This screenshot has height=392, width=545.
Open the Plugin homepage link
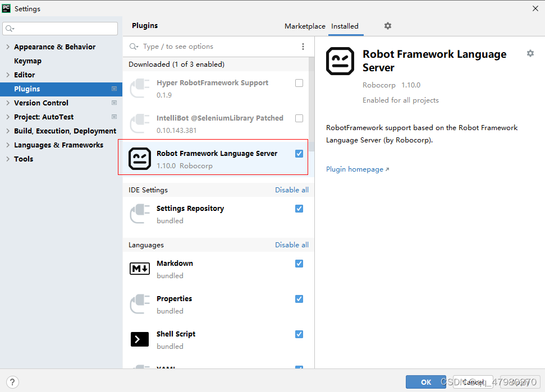tap(358, 169)
